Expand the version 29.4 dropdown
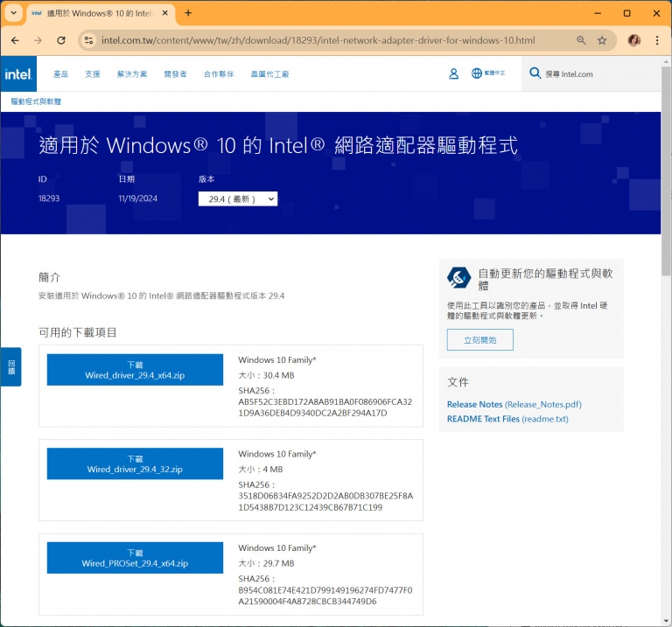Screen dimensions: 672x627 point(238,199)
